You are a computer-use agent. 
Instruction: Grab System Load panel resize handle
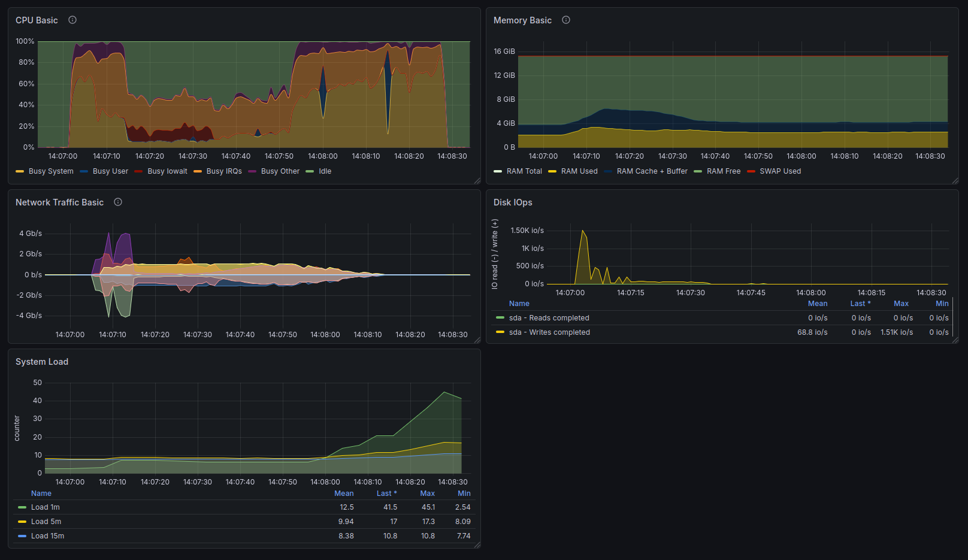point(477,545)
